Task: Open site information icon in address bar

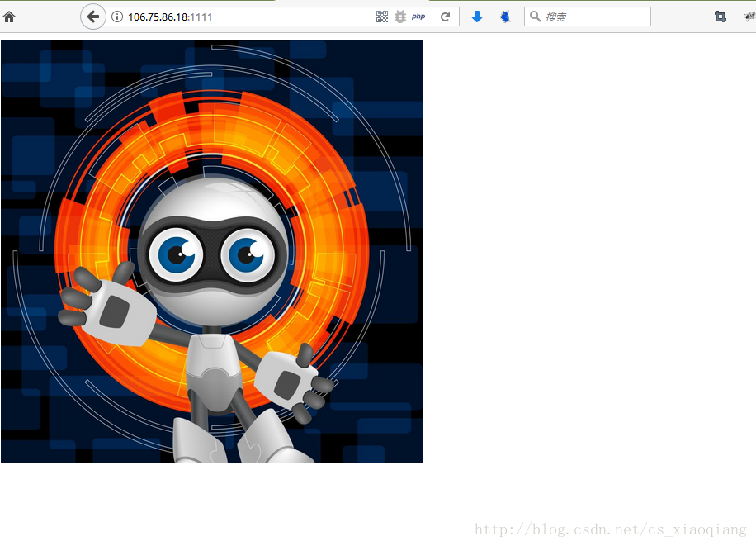Action: click(116, 17)
